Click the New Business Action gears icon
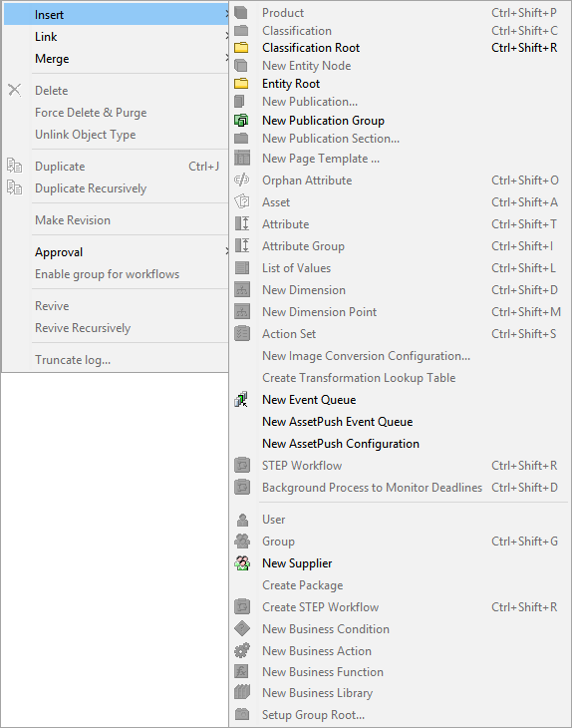The height and width of the screenshot is (728, 572). [x=242, y=650]
